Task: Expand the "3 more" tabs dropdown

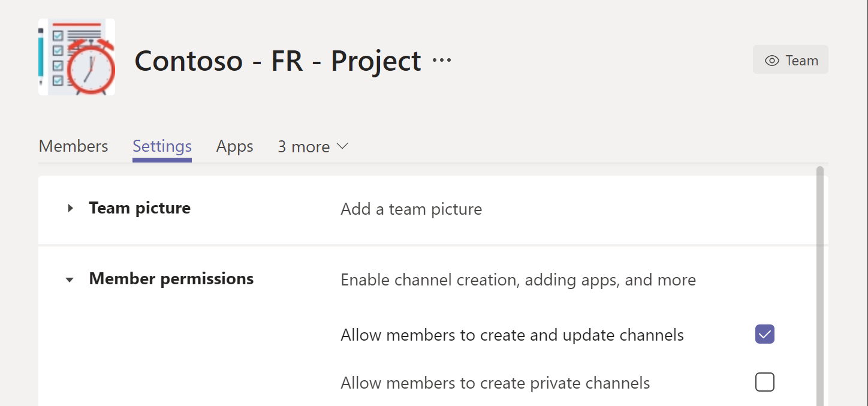Action: point(312,147)
